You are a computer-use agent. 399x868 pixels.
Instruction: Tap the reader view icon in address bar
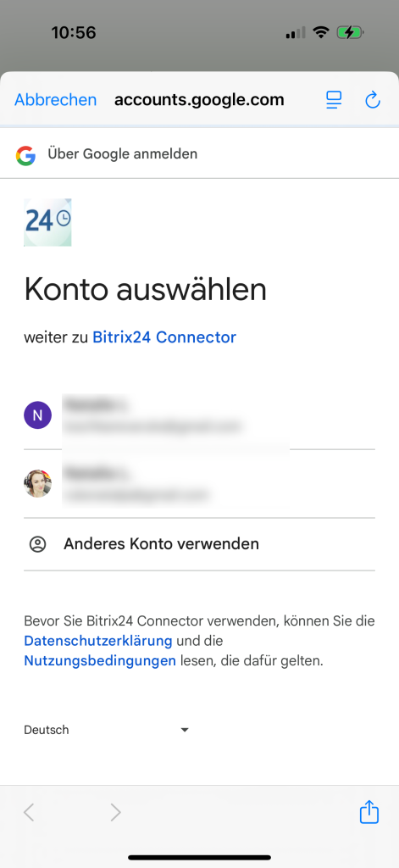[x=334, y=100]
